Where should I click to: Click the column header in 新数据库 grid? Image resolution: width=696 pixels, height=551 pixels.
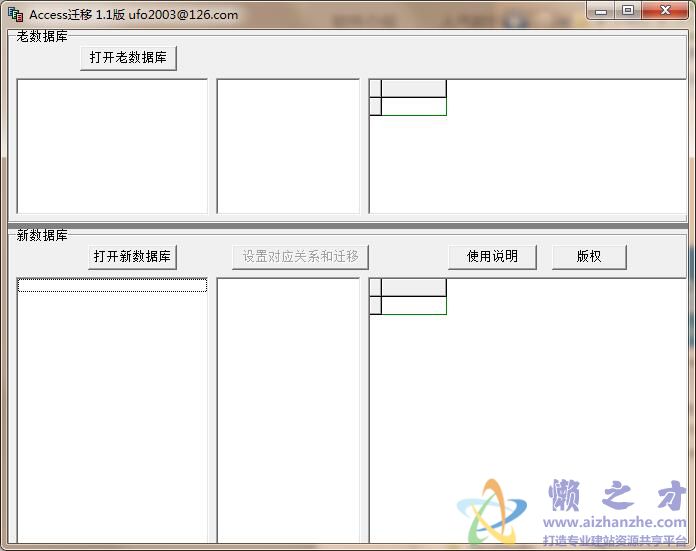pos(414,287)
